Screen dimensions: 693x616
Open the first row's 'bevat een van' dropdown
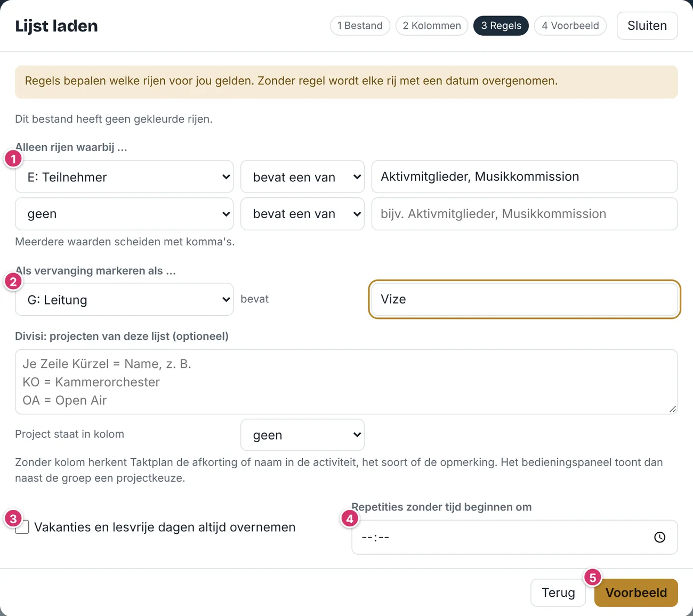[302, 177]
